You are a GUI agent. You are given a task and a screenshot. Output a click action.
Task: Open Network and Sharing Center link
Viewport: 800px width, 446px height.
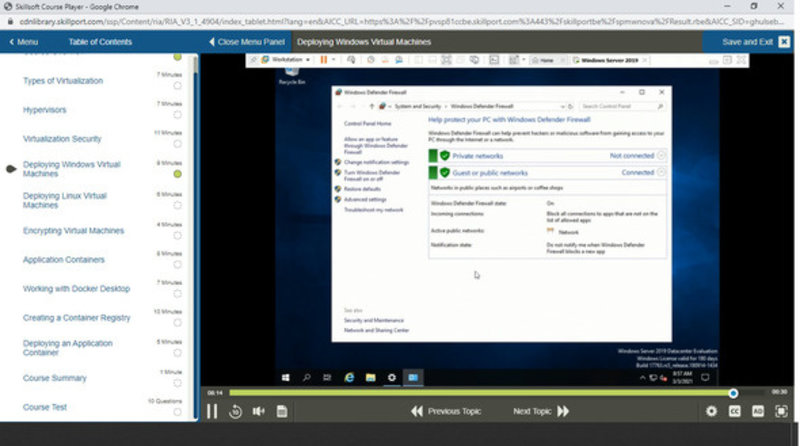[x=377, y=330]
